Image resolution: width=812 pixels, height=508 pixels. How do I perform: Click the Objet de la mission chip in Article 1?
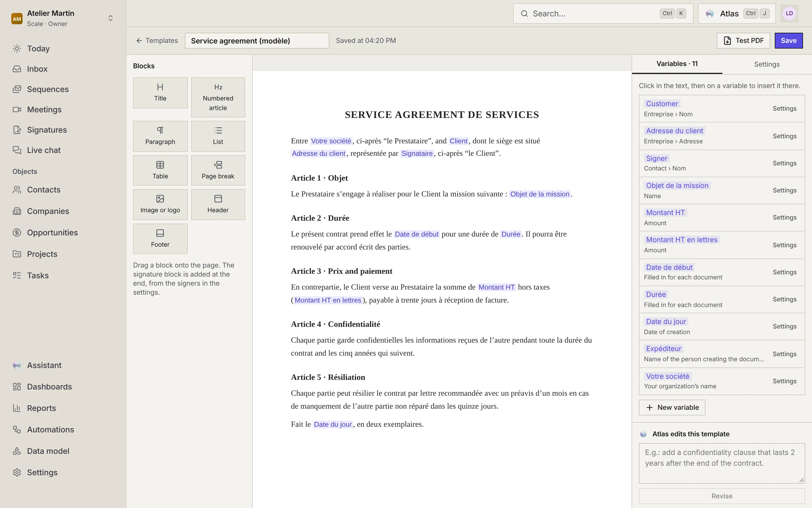540,194
